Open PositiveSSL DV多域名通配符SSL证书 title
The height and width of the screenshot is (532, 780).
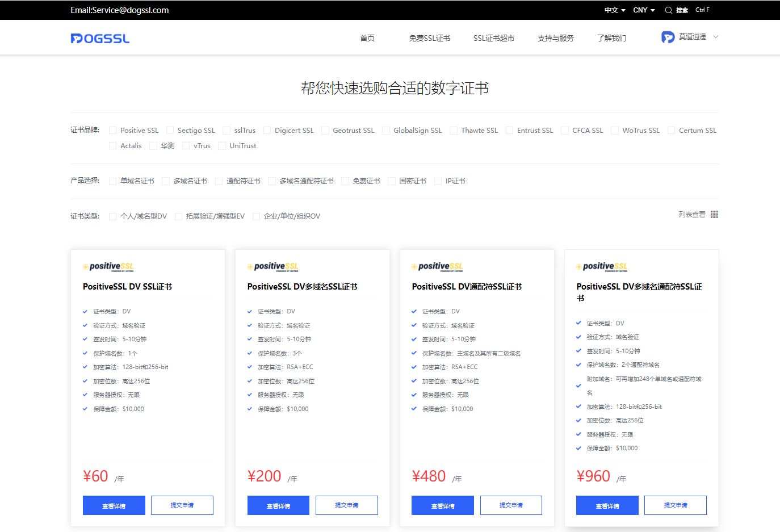(639, 292)
